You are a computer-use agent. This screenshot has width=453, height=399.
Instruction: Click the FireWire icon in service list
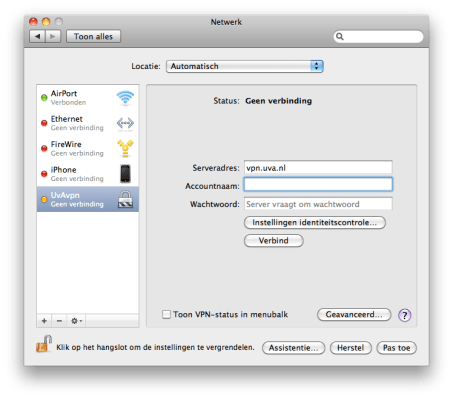point(125,148)
